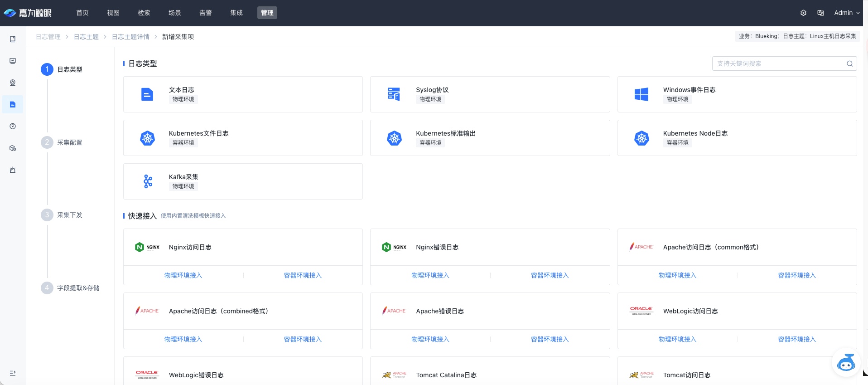This screenshot has height=385, width=868.
Task: Go to 日志主题详情 breadcrumb
Action: click(130, 37)
